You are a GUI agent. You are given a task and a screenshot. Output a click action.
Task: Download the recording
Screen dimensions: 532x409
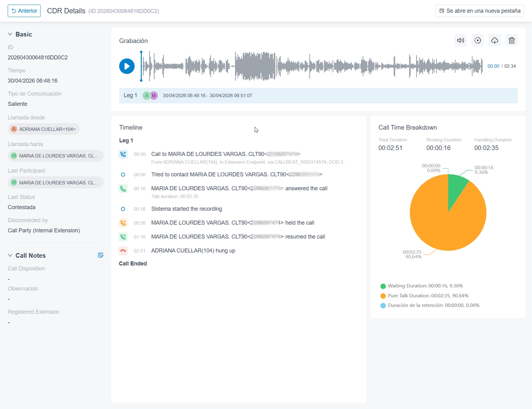495,40
